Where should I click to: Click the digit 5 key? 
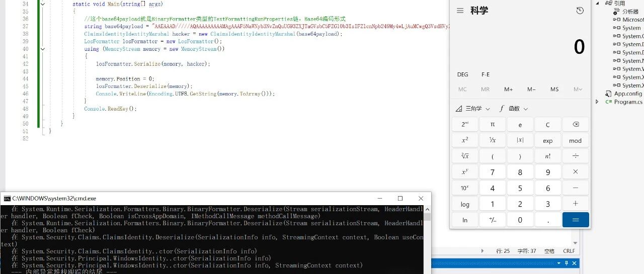520,188
